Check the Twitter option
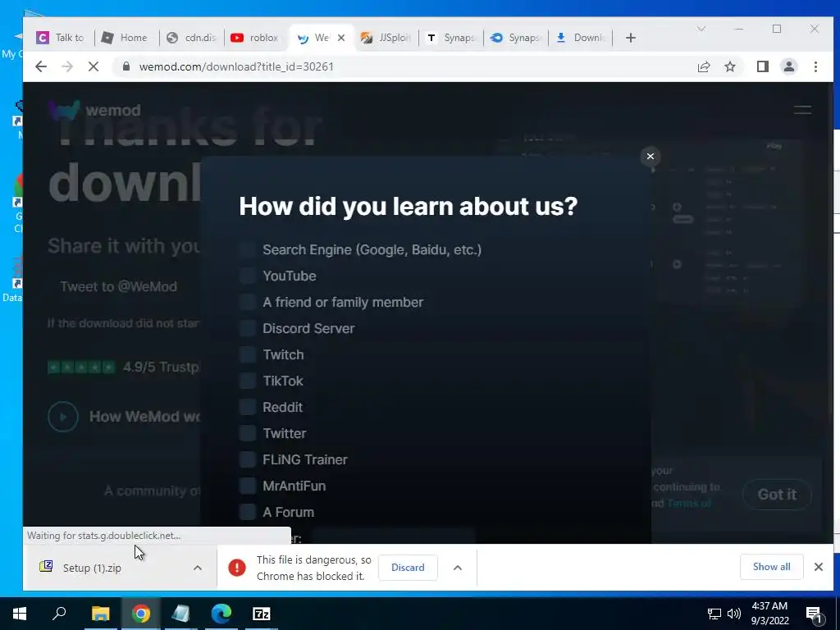Screen dimensions: 840x630 coord(248,433)
